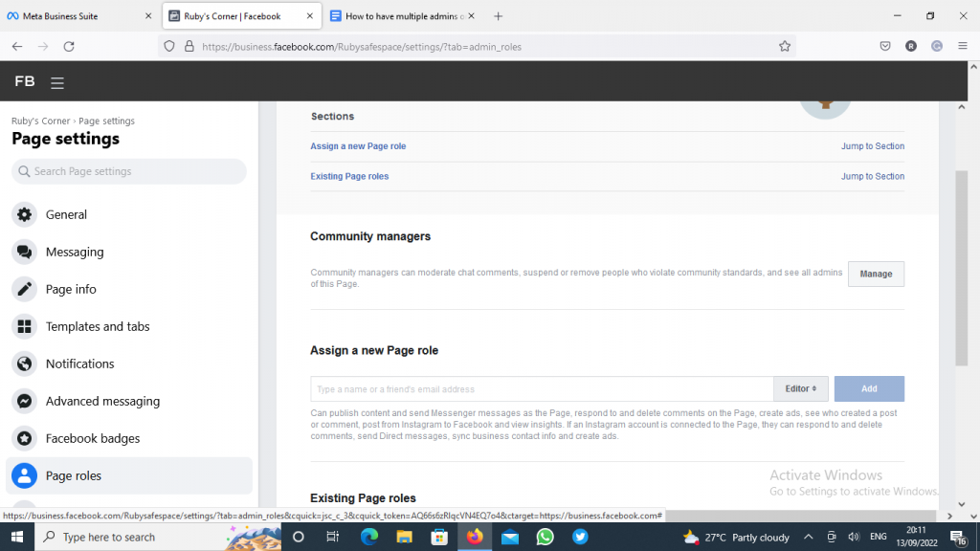Bookmark this page with the star icon
The width and height of the screenshot is (980, 551).
(785, 46)
